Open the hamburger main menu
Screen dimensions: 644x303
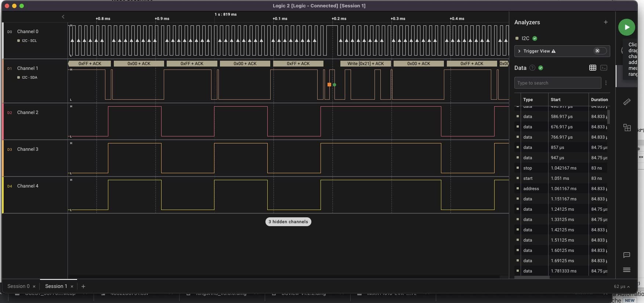click(627, 270)
